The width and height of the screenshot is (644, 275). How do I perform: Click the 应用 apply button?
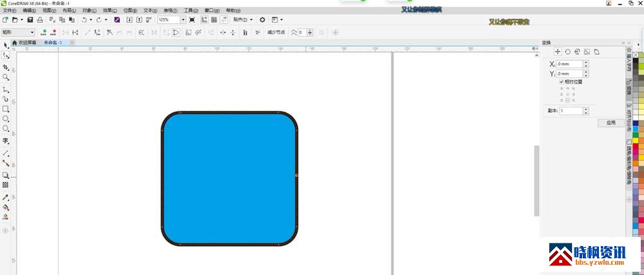pos(611,123)
